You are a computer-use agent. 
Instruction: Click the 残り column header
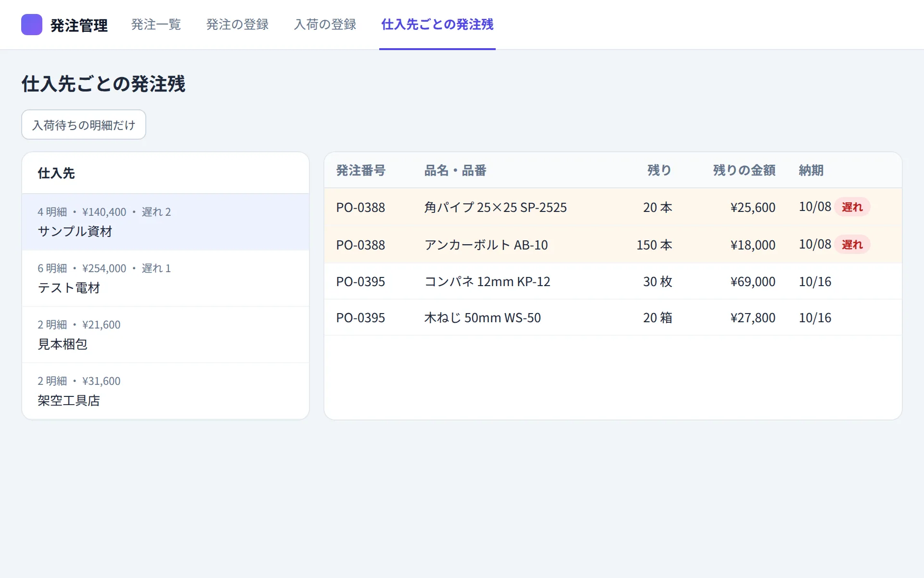click(x=659, y=171)
